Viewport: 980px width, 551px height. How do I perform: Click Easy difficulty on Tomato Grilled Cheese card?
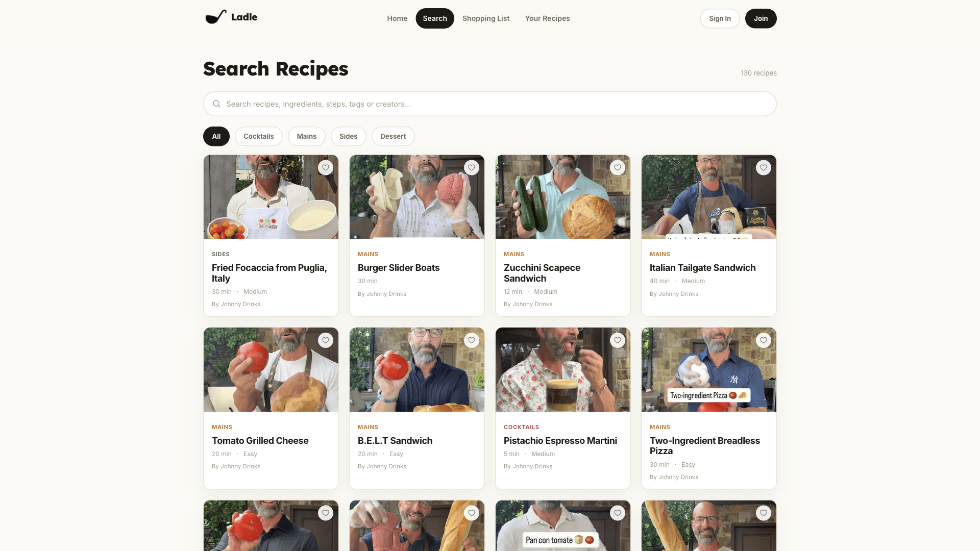[x=250, y=454]
